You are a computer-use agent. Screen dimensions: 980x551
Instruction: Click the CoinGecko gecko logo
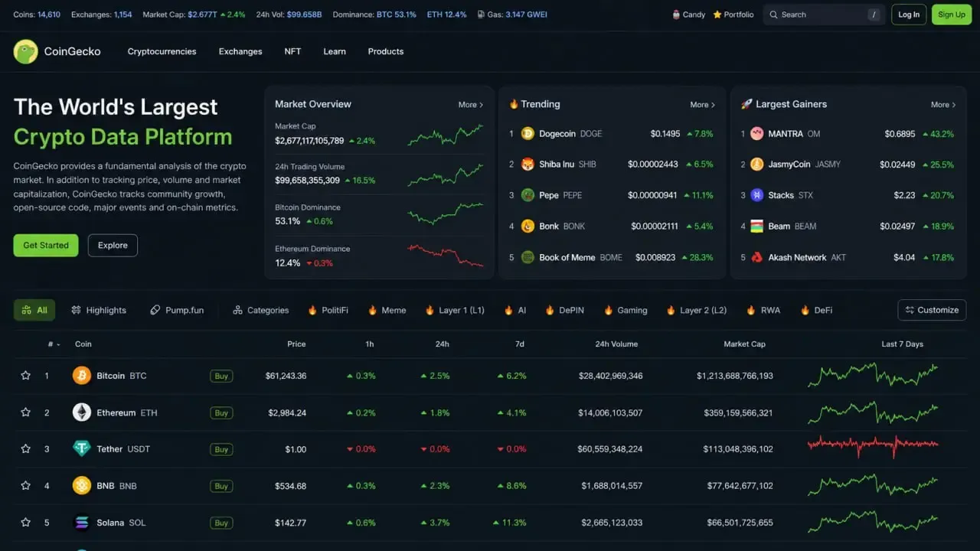[x=25, y=51]
